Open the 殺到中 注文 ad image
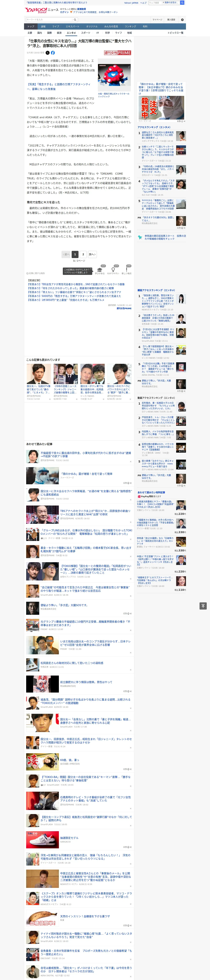Screen dimensions: 210x980 (161, 108)
